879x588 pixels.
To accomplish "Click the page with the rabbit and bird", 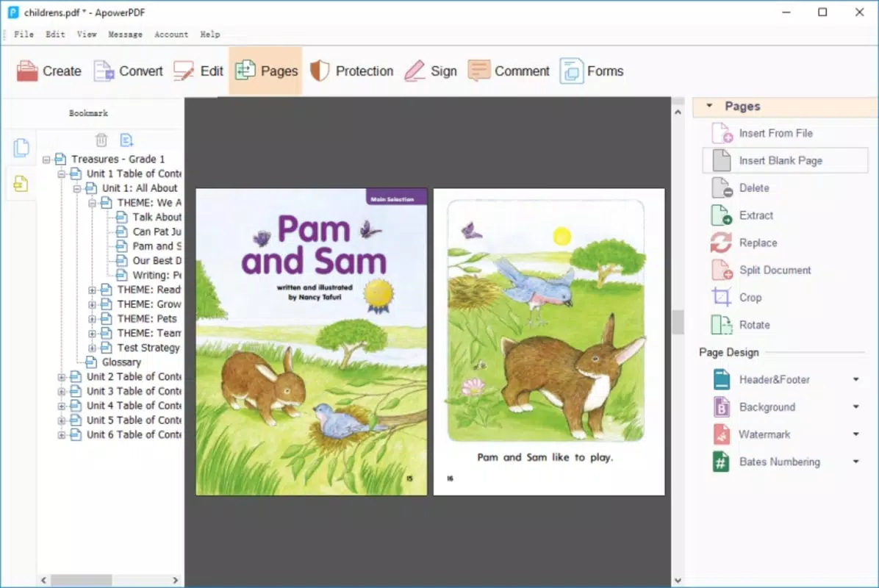I will [x=549, y=342].
